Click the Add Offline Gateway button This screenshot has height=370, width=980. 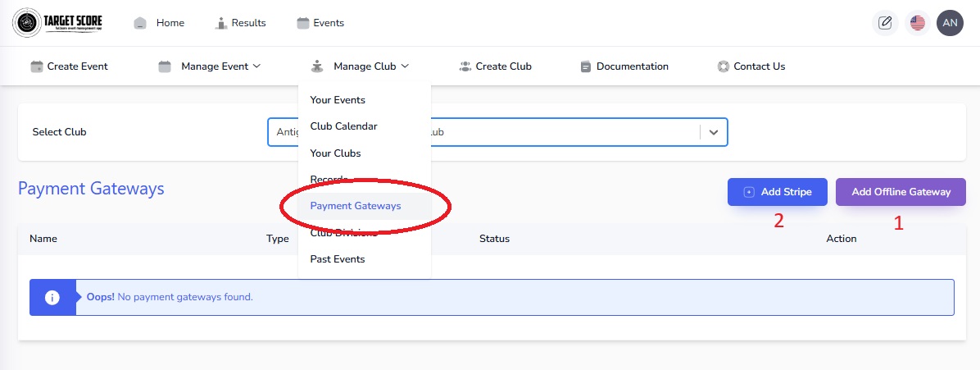coord(901,192)
